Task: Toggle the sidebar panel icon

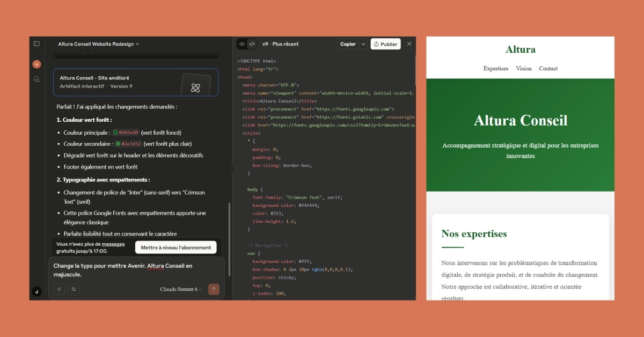Action: point(36,44)
